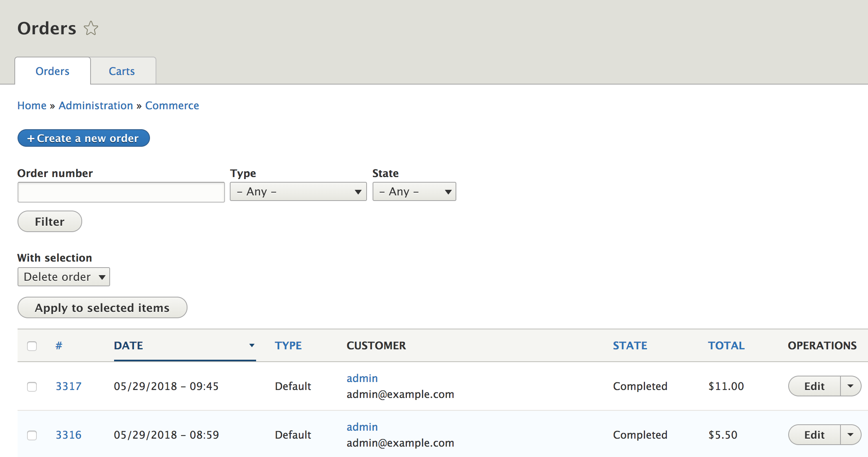Viewport: 868px width, 457px height.
Task: Click Create a new order
Action: [83, 138]
